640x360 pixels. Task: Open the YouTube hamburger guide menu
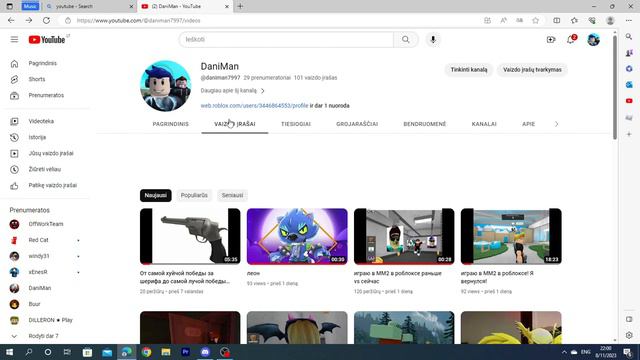14,40
